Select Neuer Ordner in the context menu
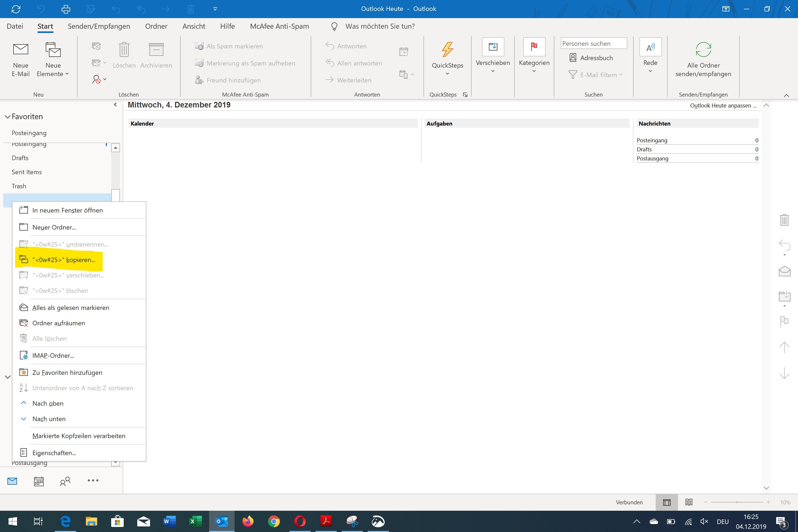Screen dimensions: 798x532 (54, 227)
